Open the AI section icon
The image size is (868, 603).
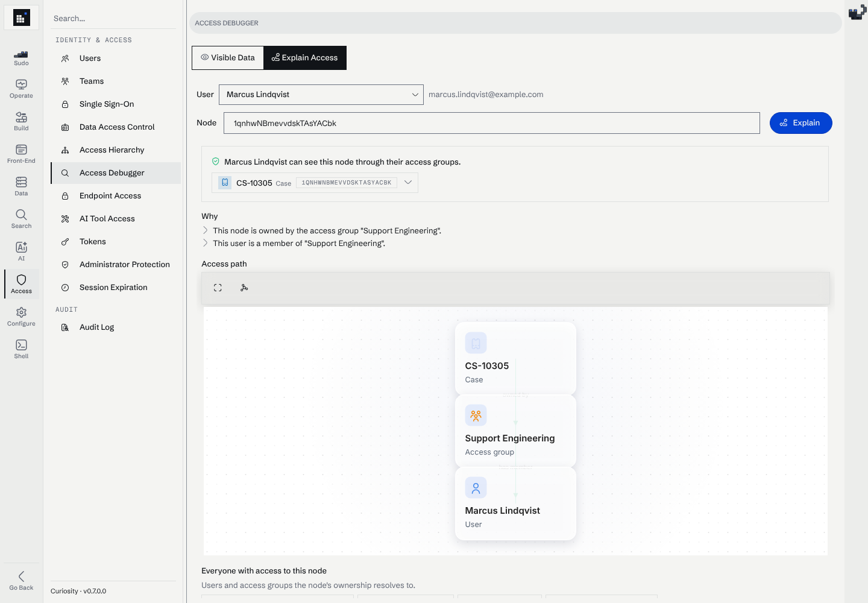pyautogui.click(x=21, y=252)
